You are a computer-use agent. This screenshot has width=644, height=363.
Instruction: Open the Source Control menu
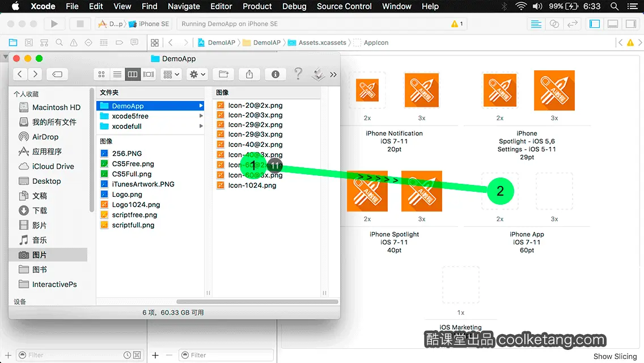coord(344,6)
